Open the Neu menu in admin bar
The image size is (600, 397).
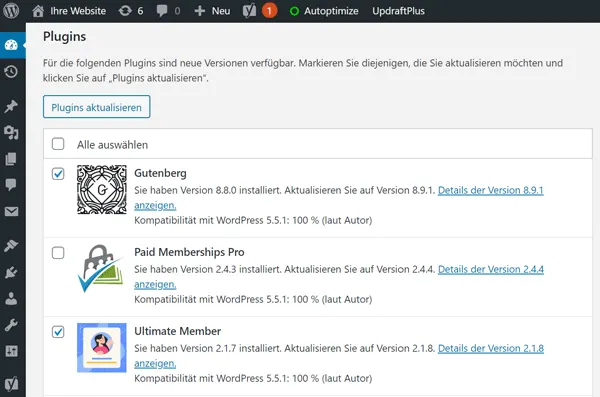click(221, 11)
